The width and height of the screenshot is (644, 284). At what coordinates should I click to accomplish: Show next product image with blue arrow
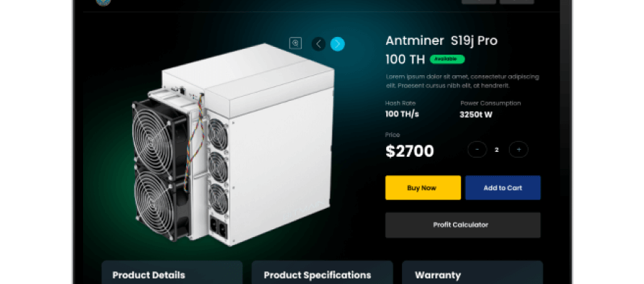337,44
